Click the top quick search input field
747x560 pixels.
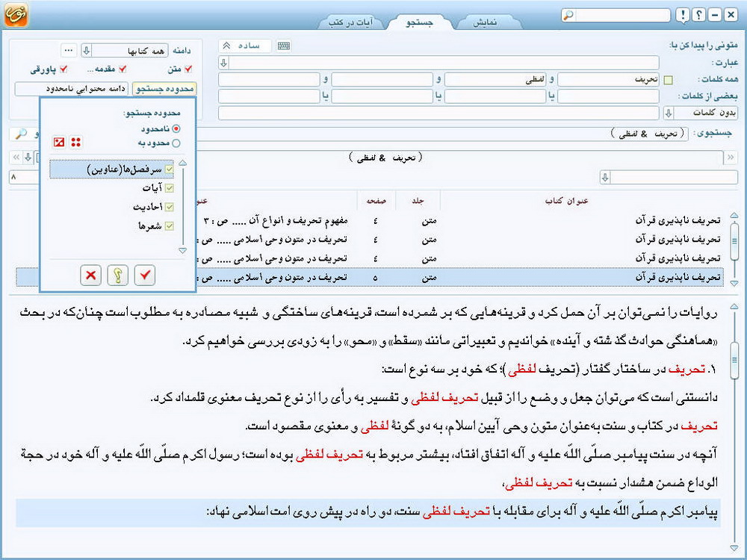click(623, 15)
